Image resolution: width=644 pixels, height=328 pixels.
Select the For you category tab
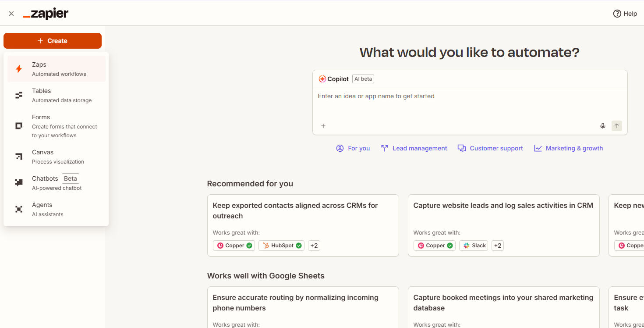[x=353, y=148]
